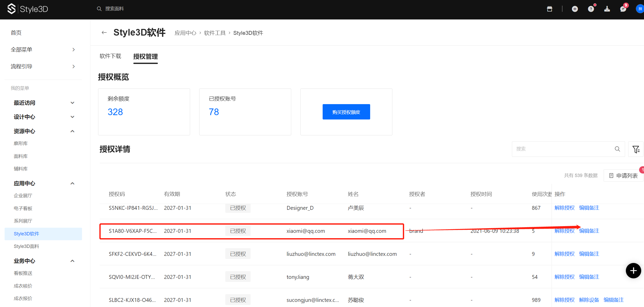Click the search magnifier in 授权详情
Screen dimensions: 644x307
617,149
